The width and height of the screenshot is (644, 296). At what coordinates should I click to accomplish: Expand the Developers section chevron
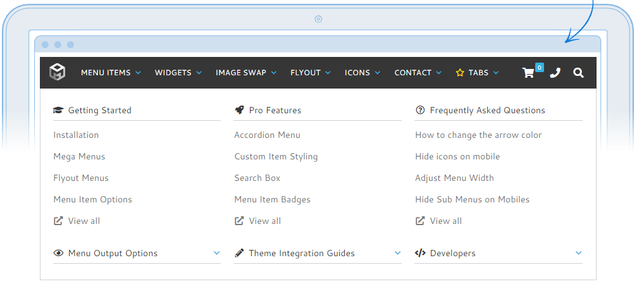point(579,253)
